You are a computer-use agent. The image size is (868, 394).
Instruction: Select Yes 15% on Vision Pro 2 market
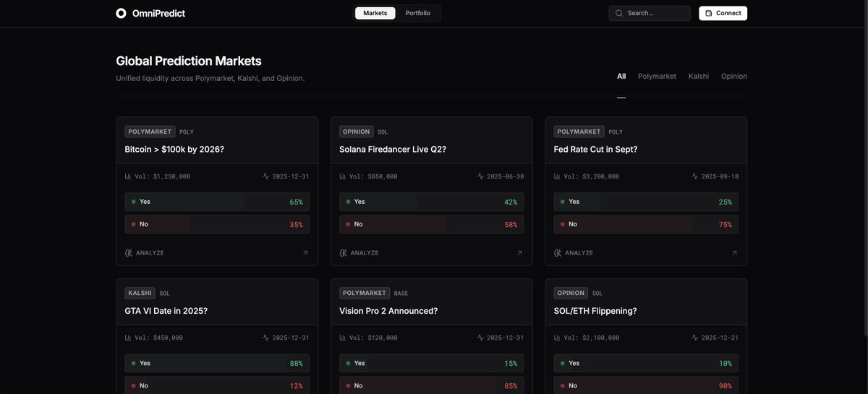432,363
